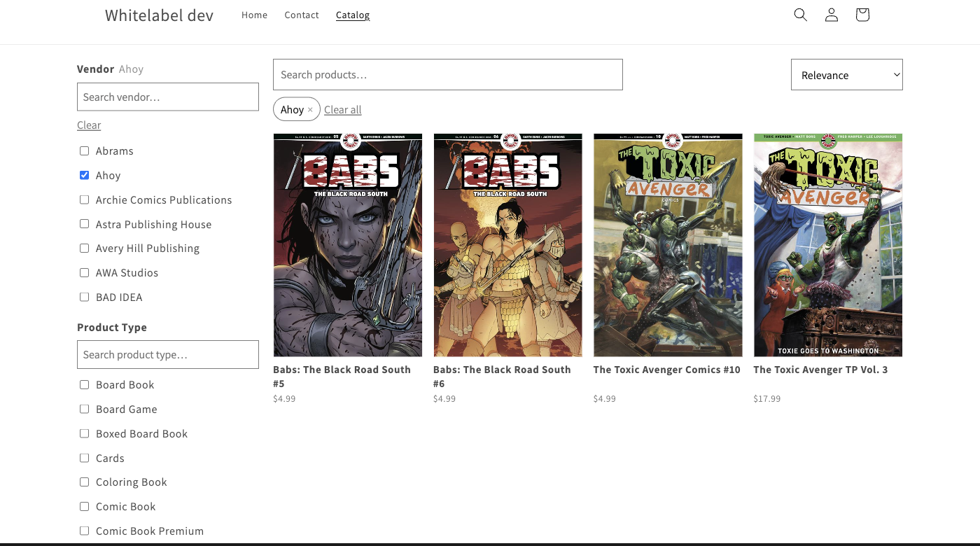The height and width of the screenshot is (546, 980).
Task: Click the Toxic Avenger Comics #10 cover
Action: coord(668,245)
